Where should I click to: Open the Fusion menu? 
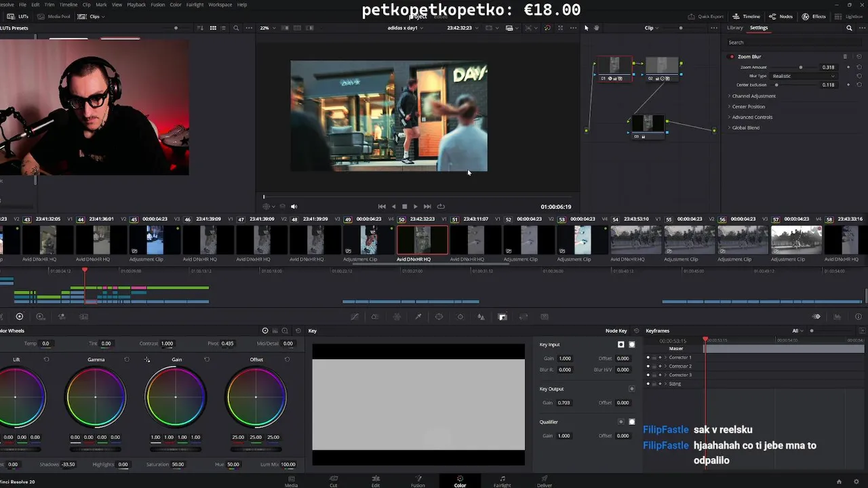[157, 5]
